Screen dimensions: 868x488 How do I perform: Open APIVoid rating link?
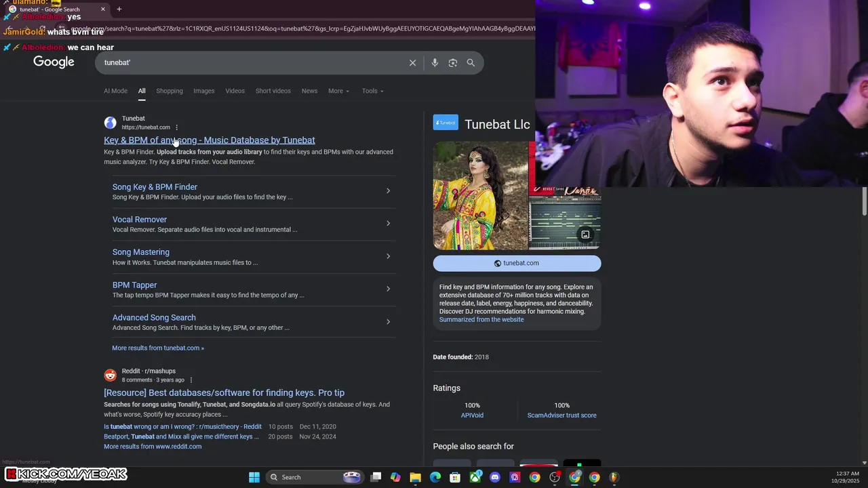(x=472, y=415)
